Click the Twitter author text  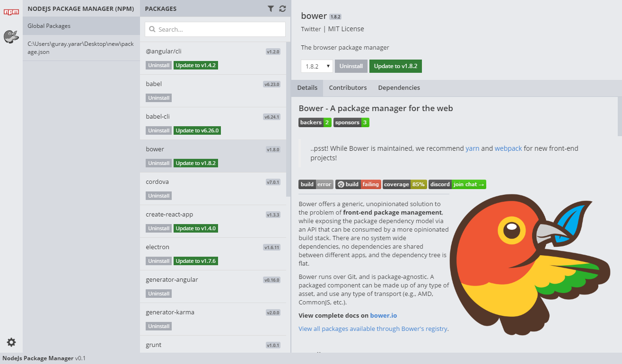coord(311,29)
